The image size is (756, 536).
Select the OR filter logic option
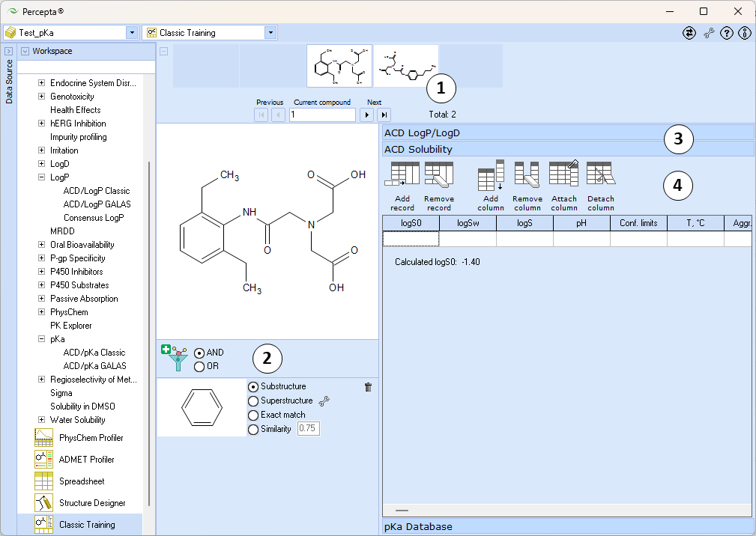coord(206,367)
